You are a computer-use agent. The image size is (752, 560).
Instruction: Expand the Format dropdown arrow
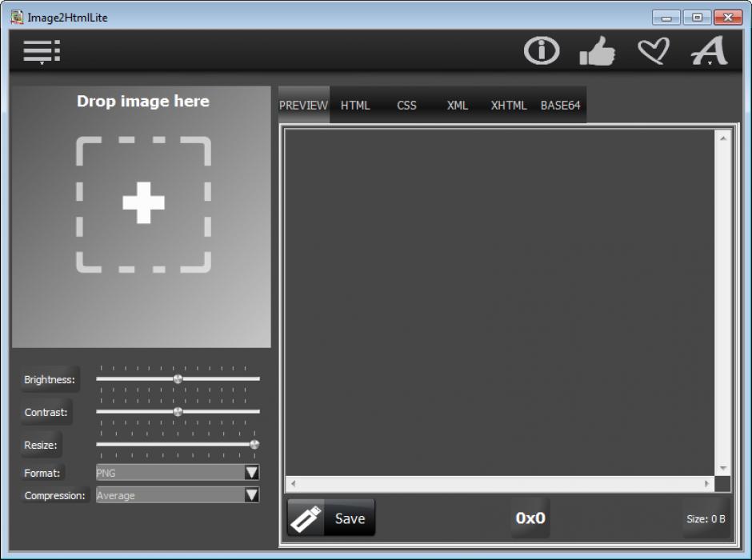click(251, 473)
